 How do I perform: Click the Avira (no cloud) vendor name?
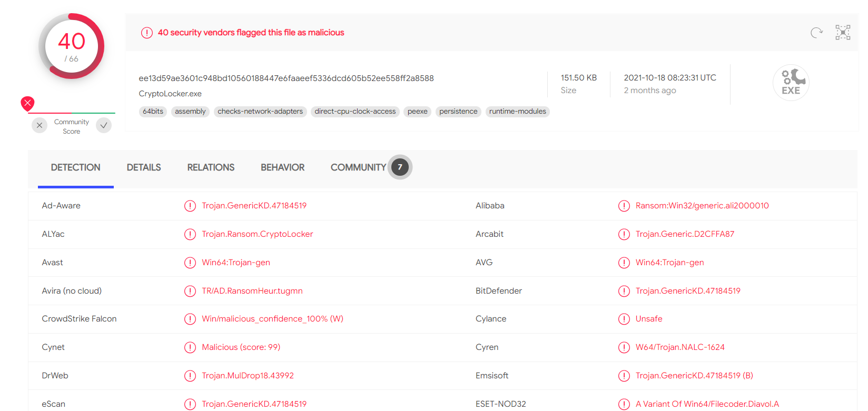(72, 291)
